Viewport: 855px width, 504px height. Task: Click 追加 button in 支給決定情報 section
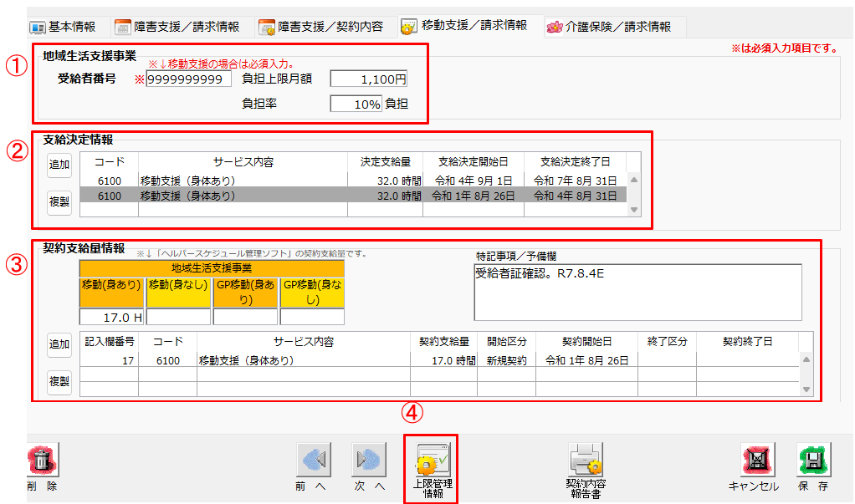[59, 165]
